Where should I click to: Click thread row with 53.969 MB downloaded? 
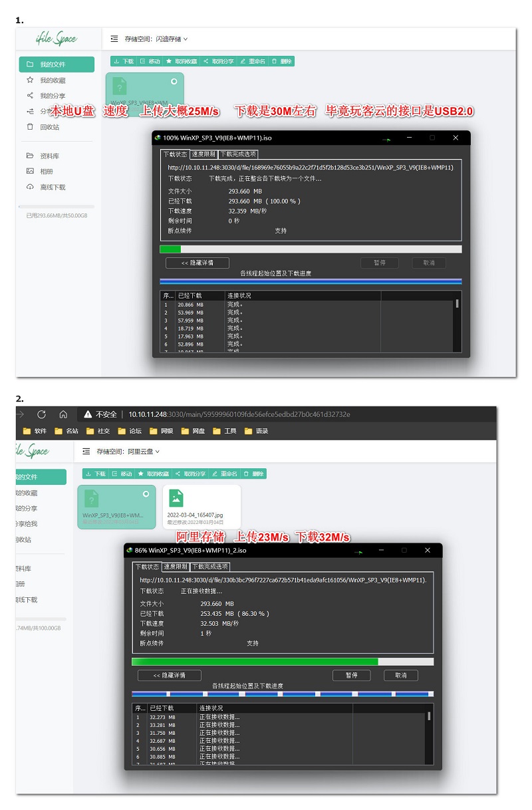click(x=308, y=313)
